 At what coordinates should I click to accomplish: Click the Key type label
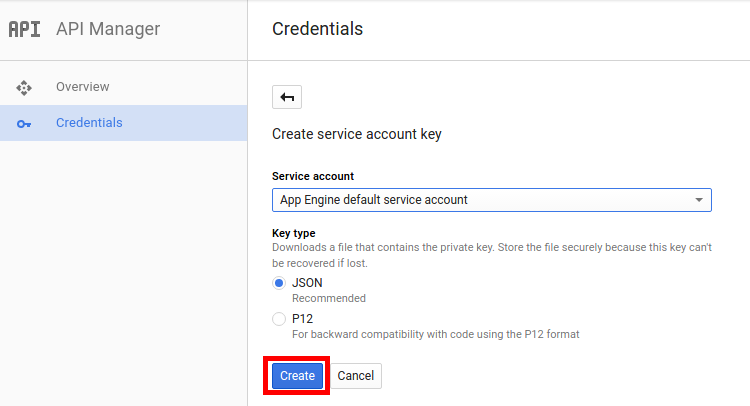[294, 233]
